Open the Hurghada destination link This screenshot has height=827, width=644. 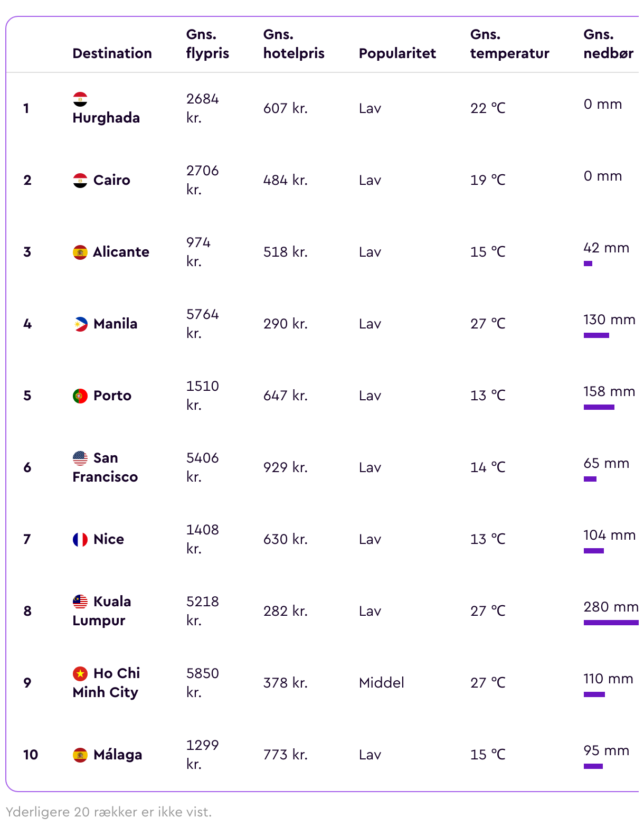click(x=106, y=118)
